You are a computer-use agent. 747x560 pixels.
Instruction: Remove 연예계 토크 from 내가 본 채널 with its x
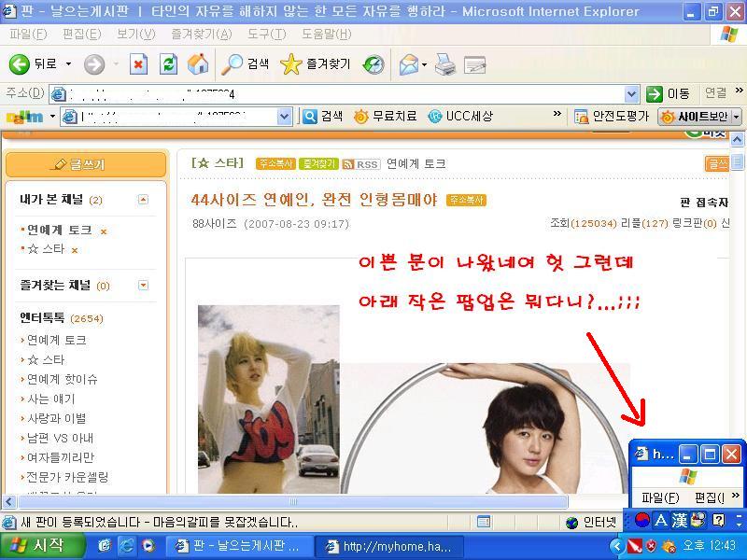pyautogui.click(x=104, y=231)
